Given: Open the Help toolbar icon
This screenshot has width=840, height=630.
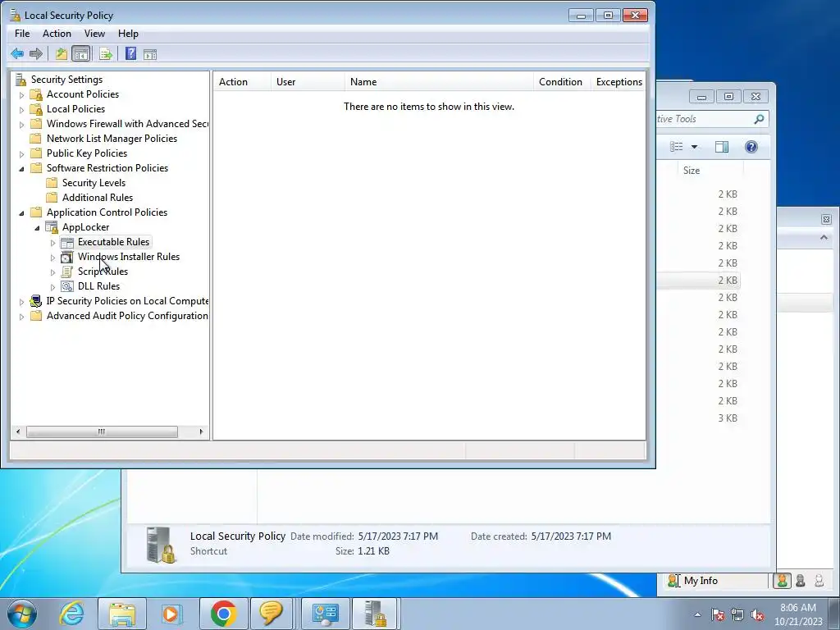Looking at the screenshot, I should pos(130,53).
